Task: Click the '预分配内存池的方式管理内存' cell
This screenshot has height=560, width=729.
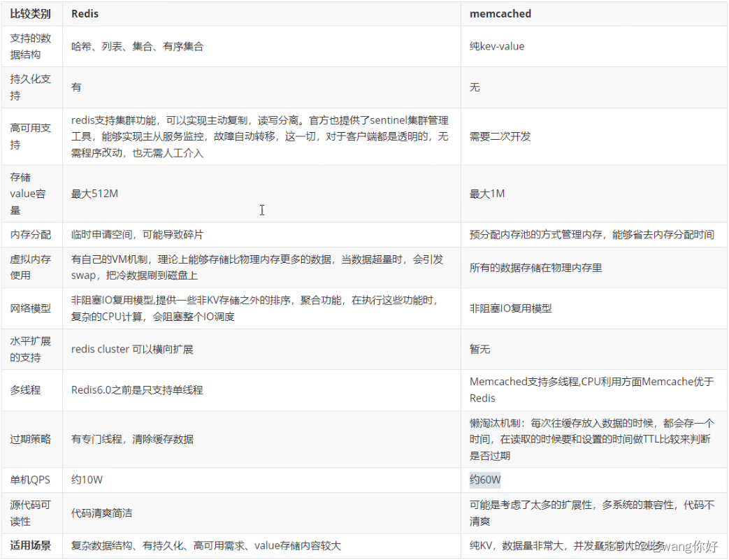Action: [592, 234]
